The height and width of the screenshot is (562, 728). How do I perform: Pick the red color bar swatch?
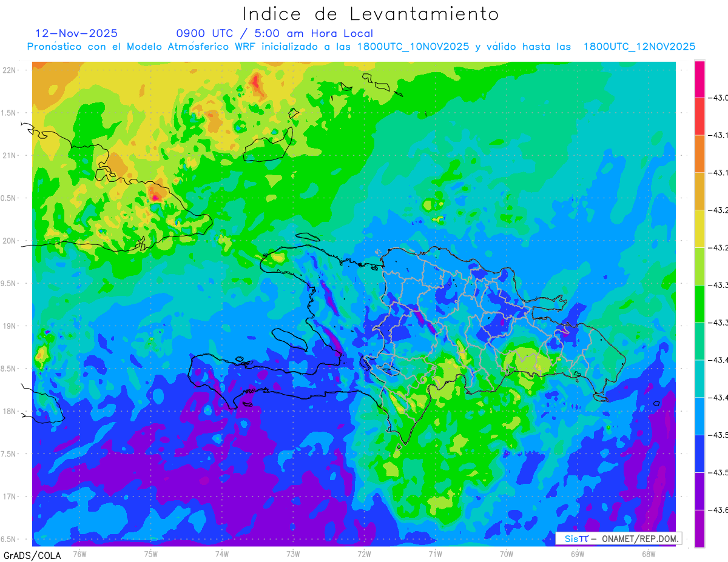699,116
